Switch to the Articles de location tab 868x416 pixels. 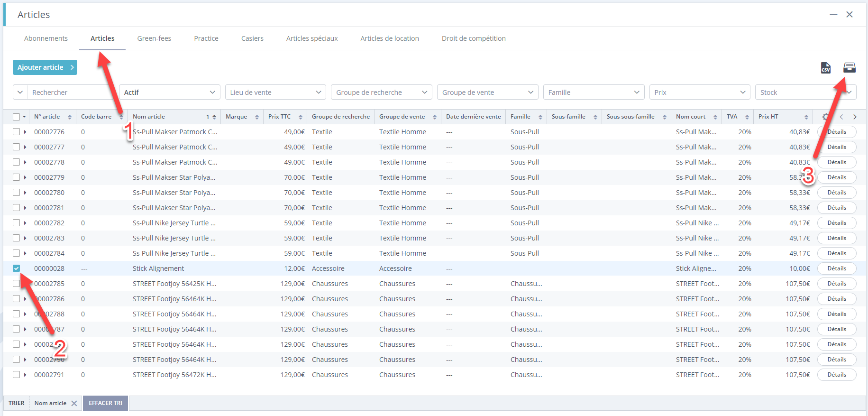point(390,38)
